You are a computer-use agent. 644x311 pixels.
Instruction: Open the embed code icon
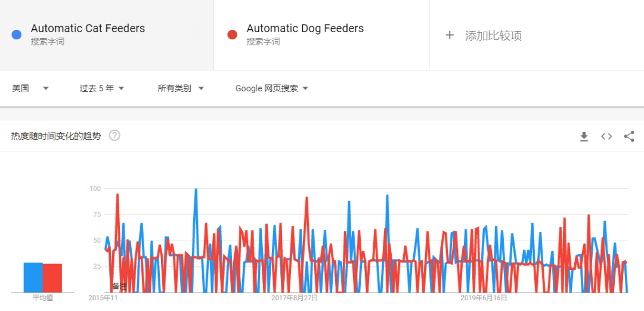coord(606,137)
